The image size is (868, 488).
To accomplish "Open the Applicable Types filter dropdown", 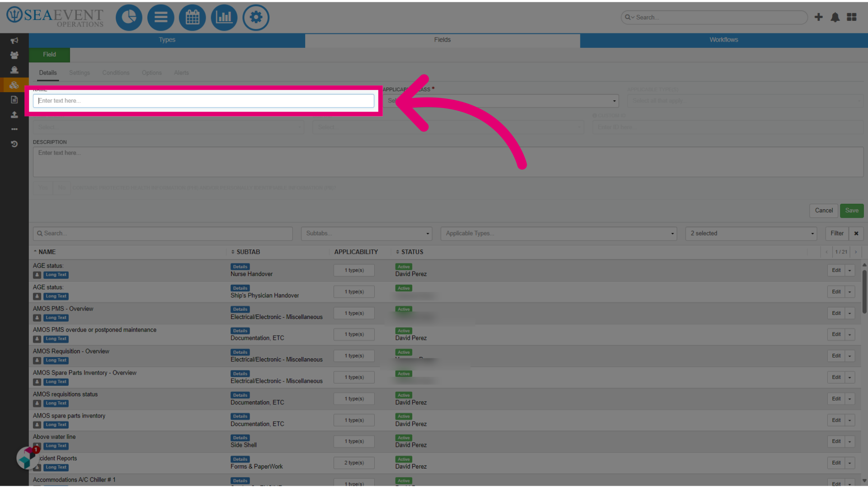I will click(559, 234).
